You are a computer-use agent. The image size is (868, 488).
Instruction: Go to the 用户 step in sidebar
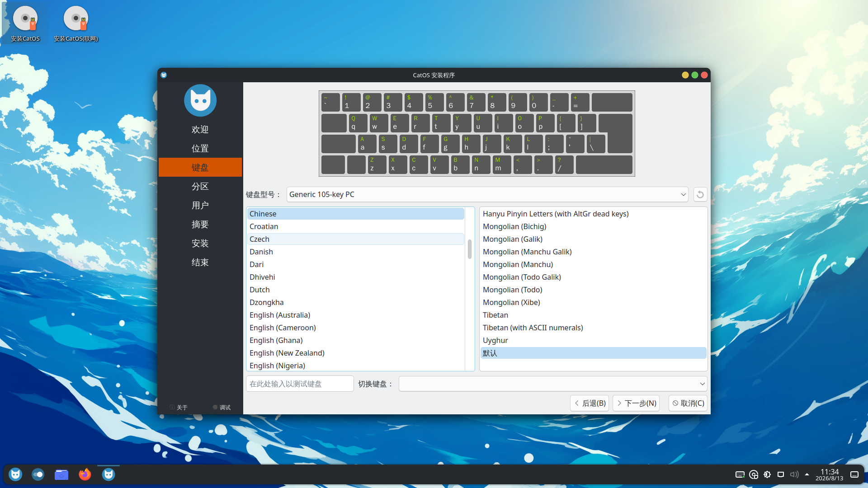click(x=200, y=206)
